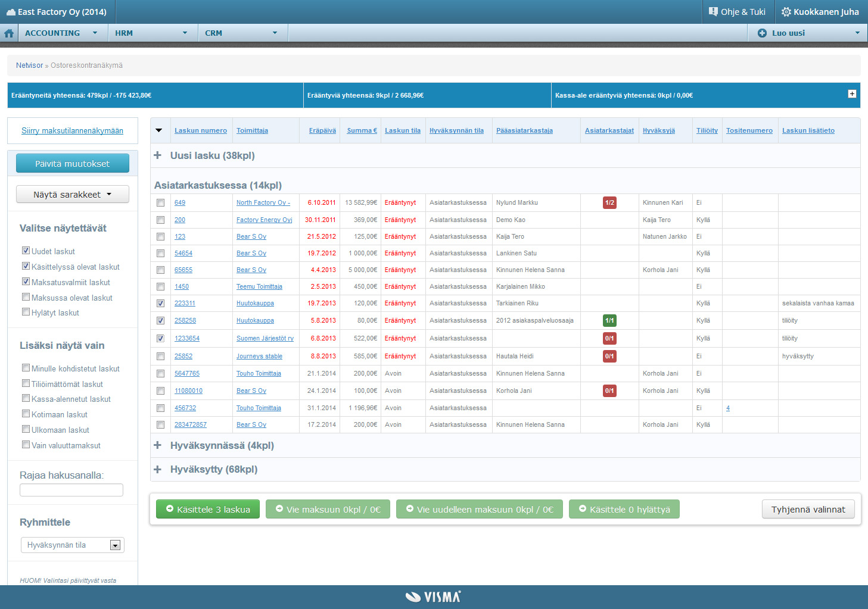
Task: Open the Netvisor breadcrumb link
Action: 29,65
